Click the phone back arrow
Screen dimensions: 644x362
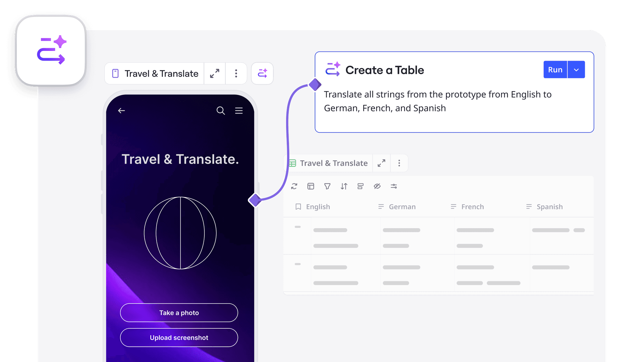click(x=121, y=111)
